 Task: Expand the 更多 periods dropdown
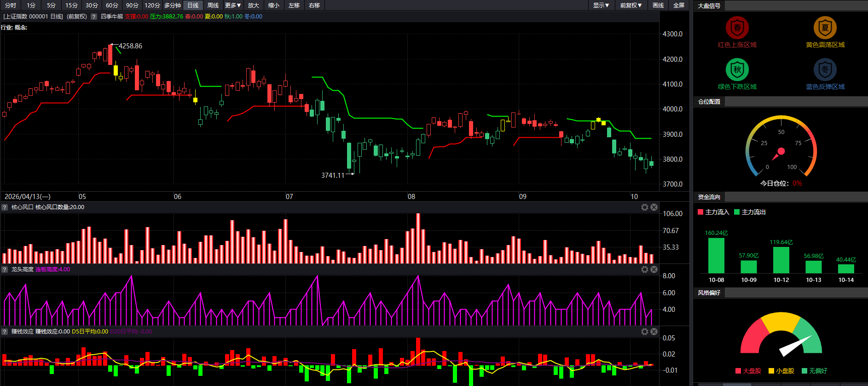pos(233,5)
